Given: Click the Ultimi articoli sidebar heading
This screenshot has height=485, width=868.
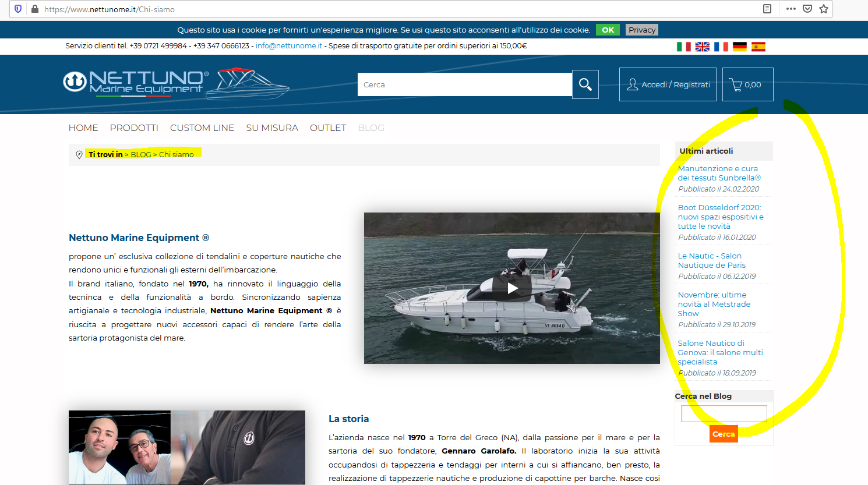Looking at the screenshot, I should coord(706,151).
